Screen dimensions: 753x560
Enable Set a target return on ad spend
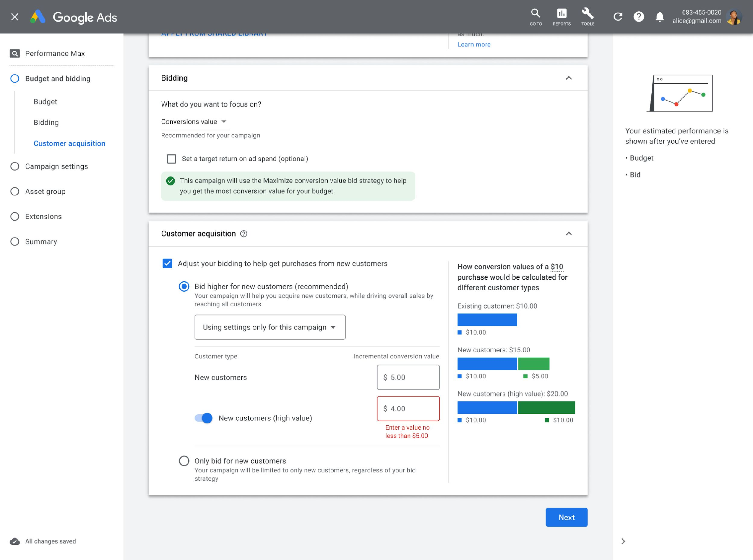(172, 159)
